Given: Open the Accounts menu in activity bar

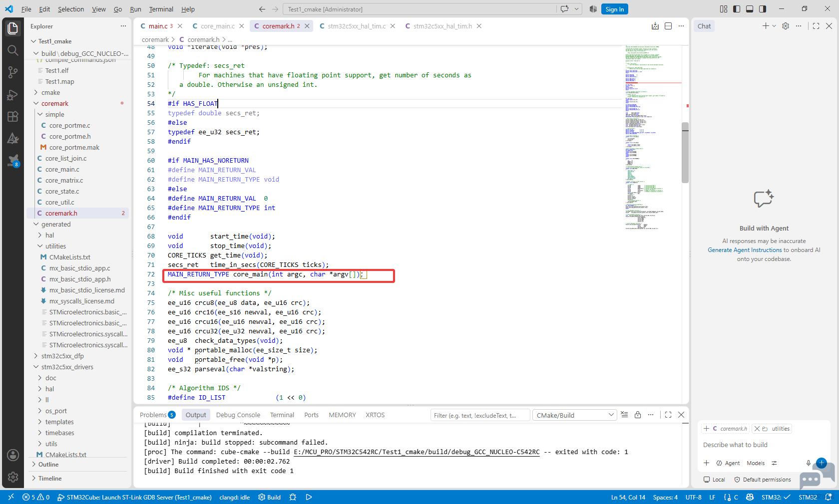Looking at the screenshot, I should tap(13, 455).
